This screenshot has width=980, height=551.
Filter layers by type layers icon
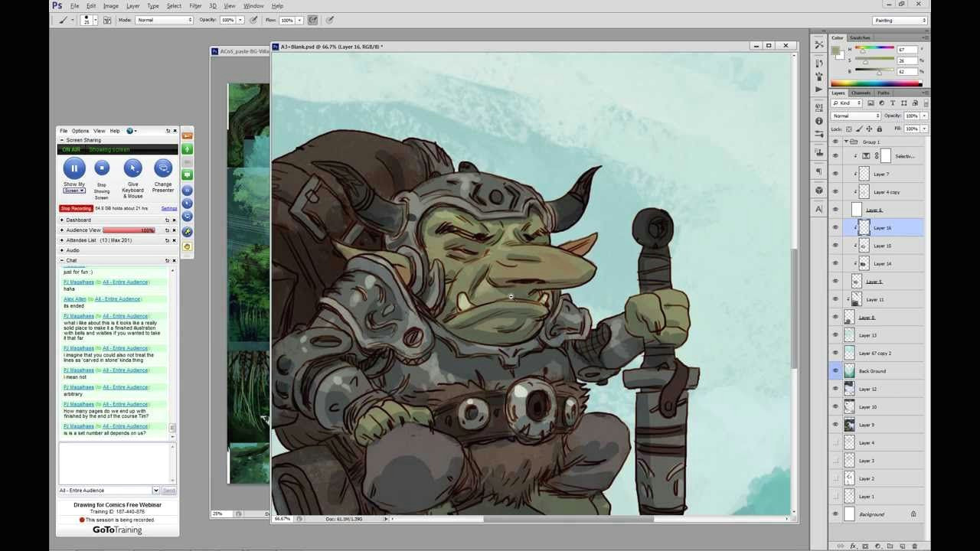tap(893, 103)
